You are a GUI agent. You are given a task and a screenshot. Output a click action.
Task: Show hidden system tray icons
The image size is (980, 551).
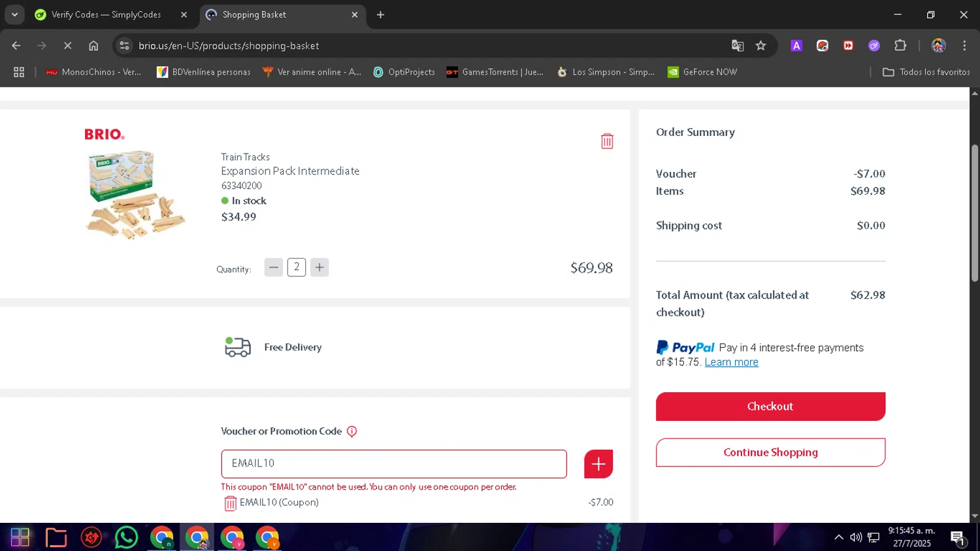tap(839, 537)
